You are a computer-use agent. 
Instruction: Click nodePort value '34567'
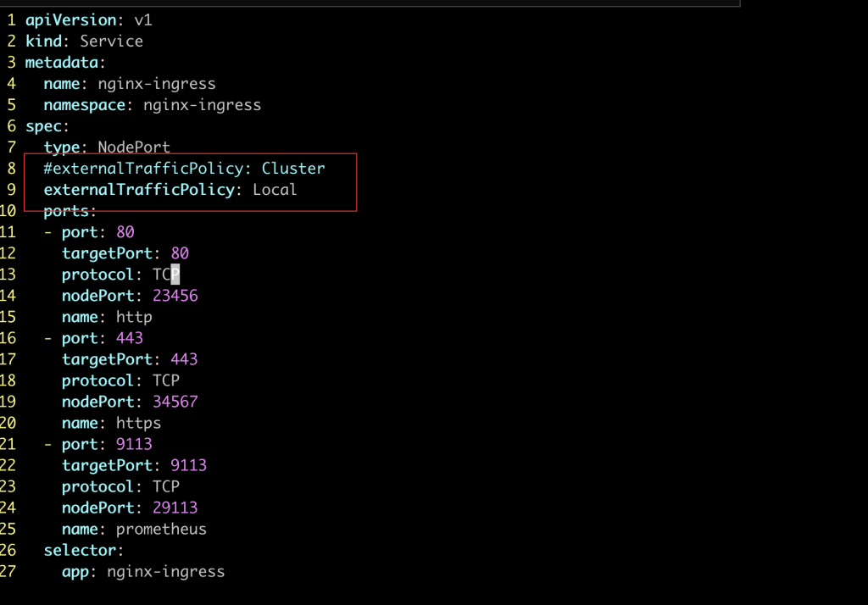175,402
